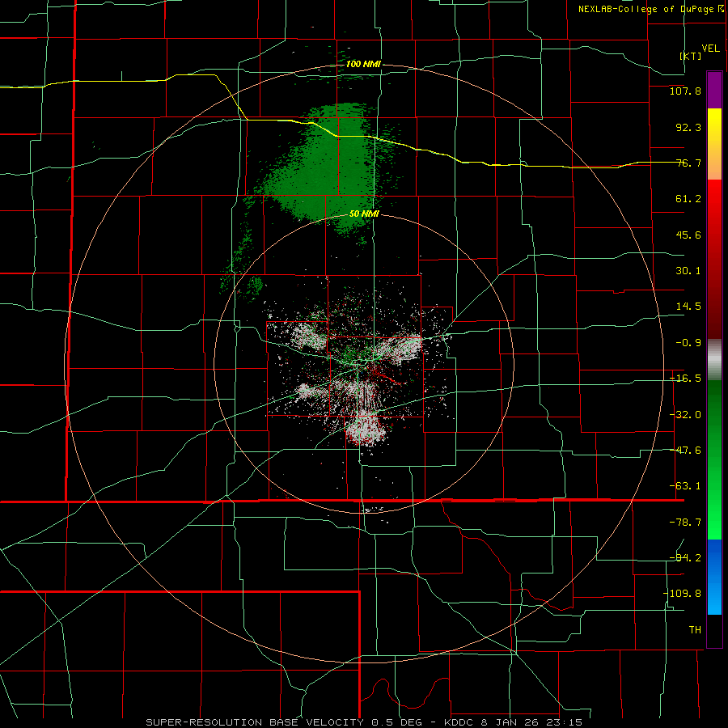Click the blue segment of the velocity color bar

[x=714, y=577]
